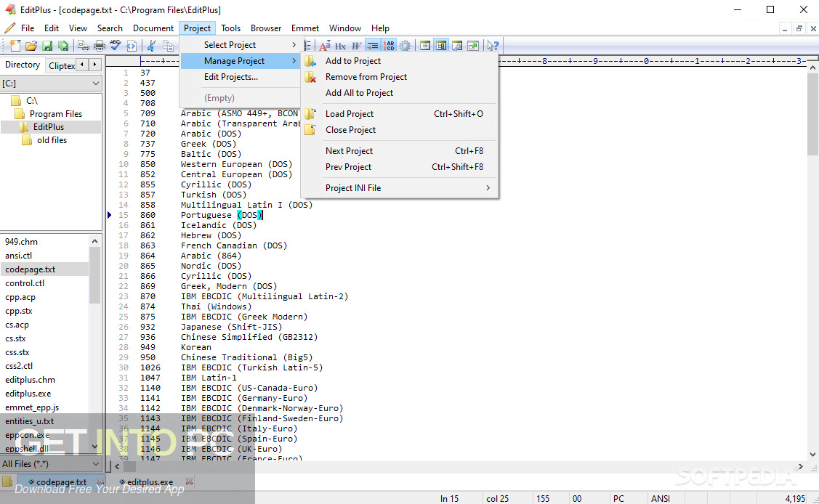Click the Print toolbar icon
This screenshot has height=504, width=819.
(100, 46)
